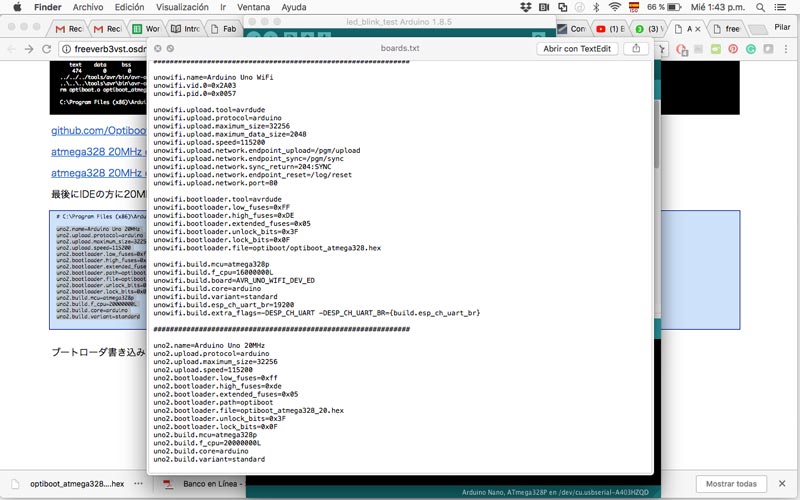
Task: Open the Apple menu
Action: pyautogui.click(x=17, y=7)
